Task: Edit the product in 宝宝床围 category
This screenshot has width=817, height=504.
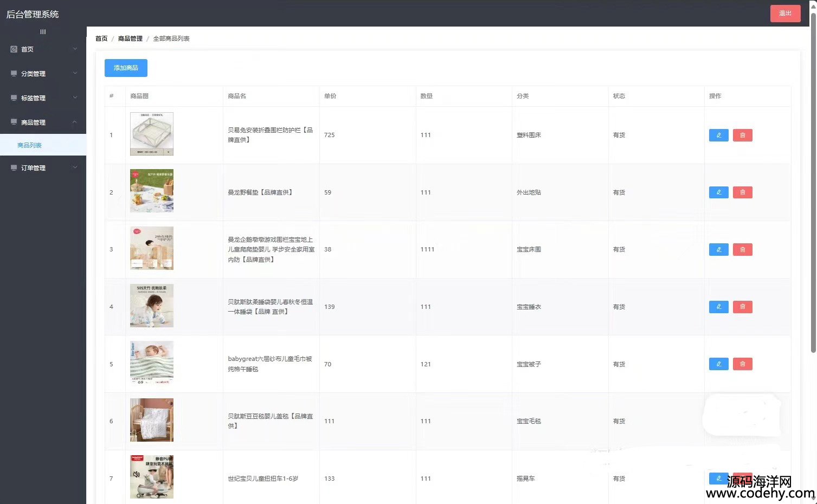Action: (718, 249)
